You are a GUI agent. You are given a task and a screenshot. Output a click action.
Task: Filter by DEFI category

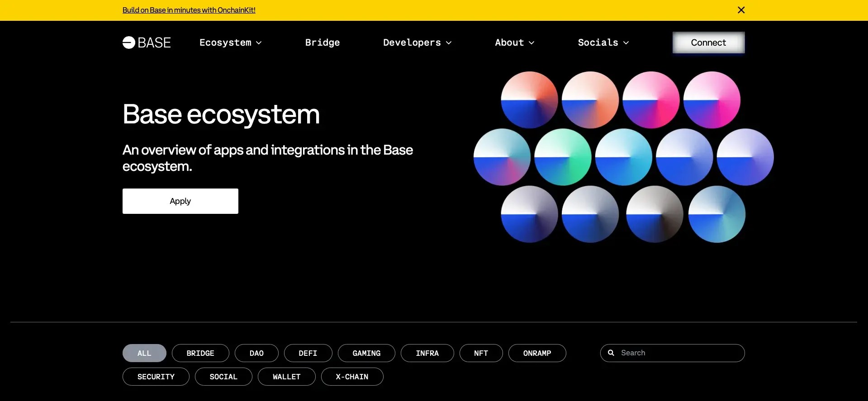click(x=308, y=353)
